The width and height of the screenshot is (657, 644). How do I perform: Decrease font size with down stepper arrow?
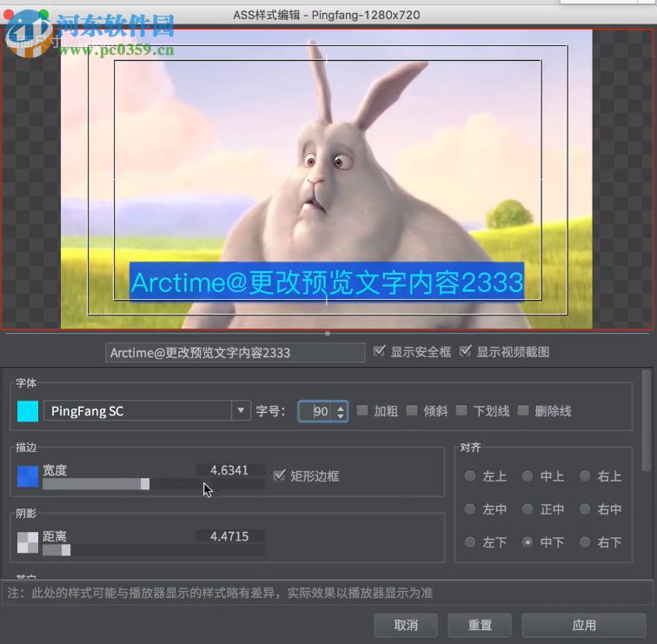(341, 416)
